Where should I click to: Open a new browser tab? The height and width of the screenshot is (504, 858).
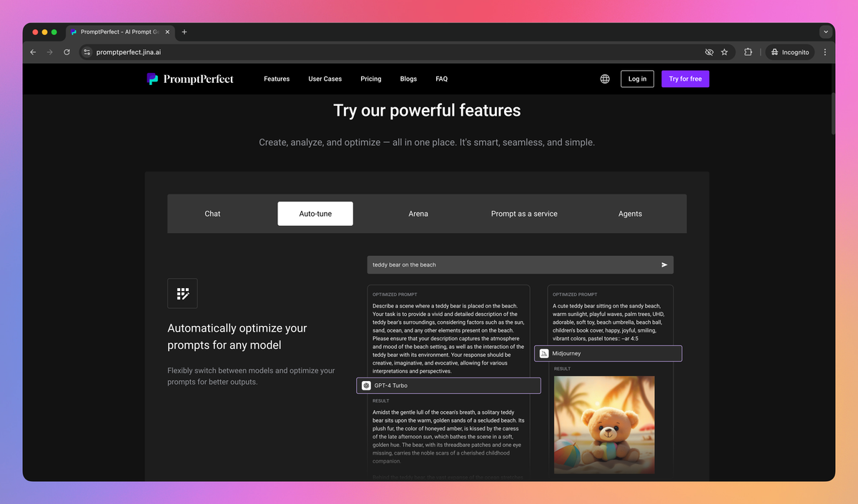[x=184, y=32]
